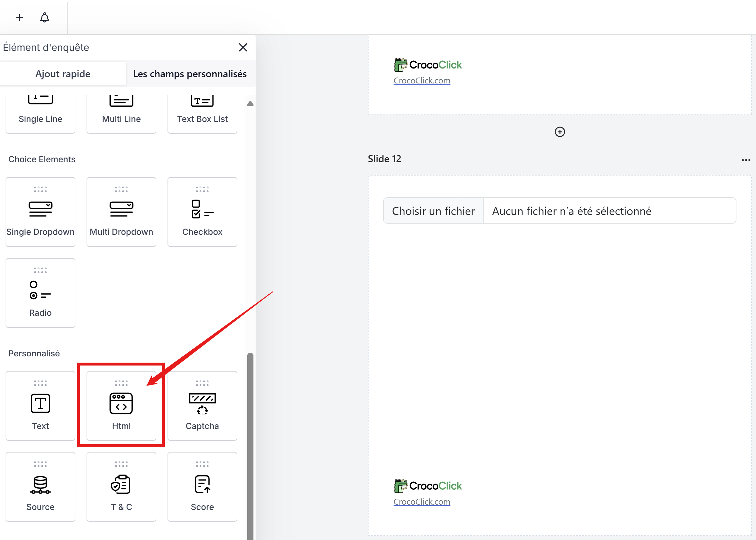Switch to Ajout rapide tab
Viewport: 756px width, 540px height.
(63, 74)
